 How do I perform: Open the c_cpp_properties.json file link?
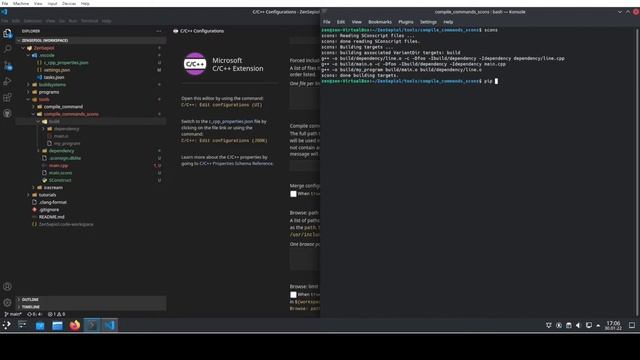(x=231, y=122)
